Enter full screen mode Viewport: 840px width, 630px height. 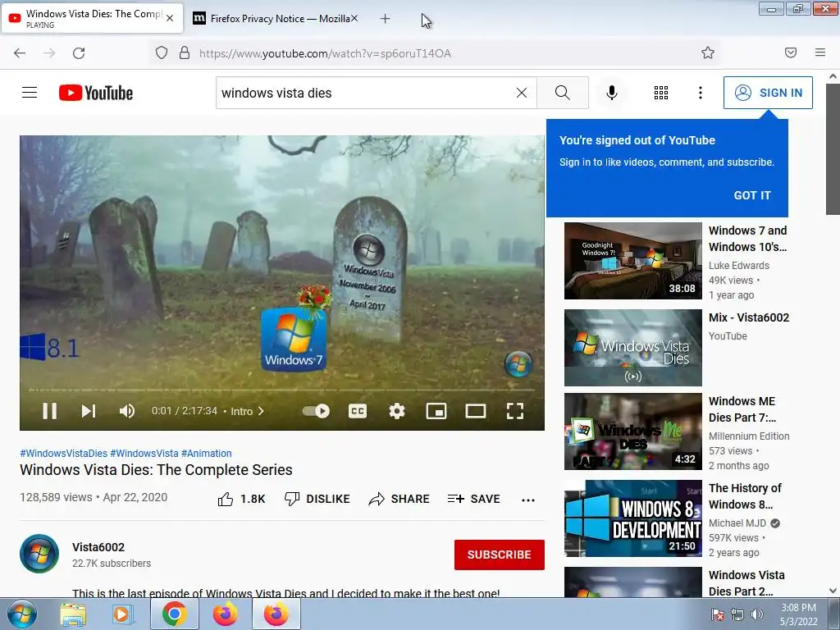pos(515,411)
